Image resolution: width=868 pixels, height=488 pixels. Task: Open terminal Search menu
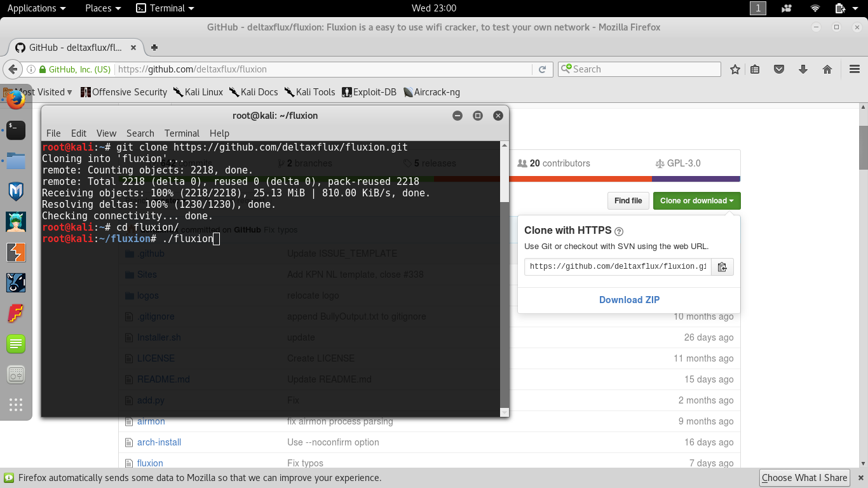click(140, 133)
